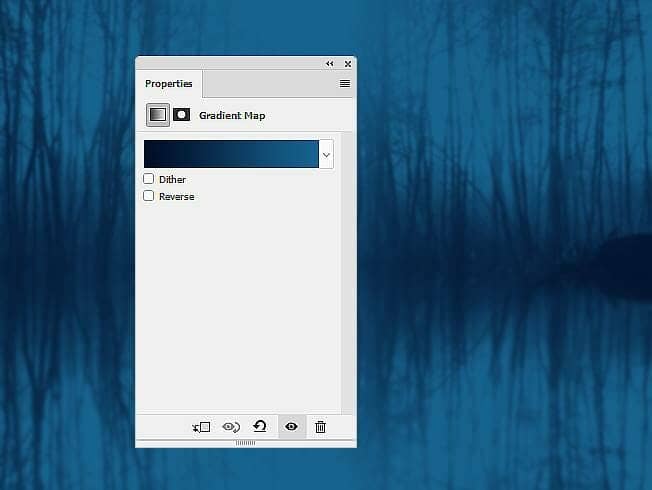Enable the Reverse checkbox
652x490 pixels.
pos(148,196)
